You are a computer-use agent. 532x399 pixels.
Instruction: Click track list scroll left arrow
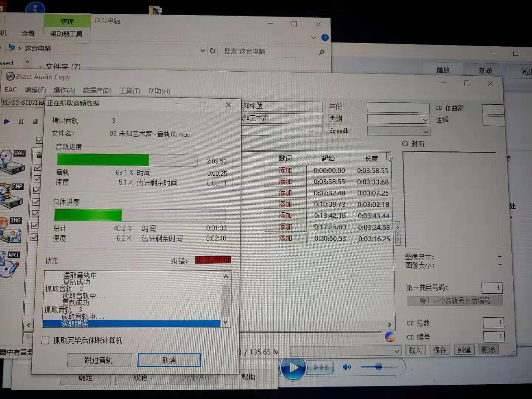pyautogui.click(x=29, y=325)
